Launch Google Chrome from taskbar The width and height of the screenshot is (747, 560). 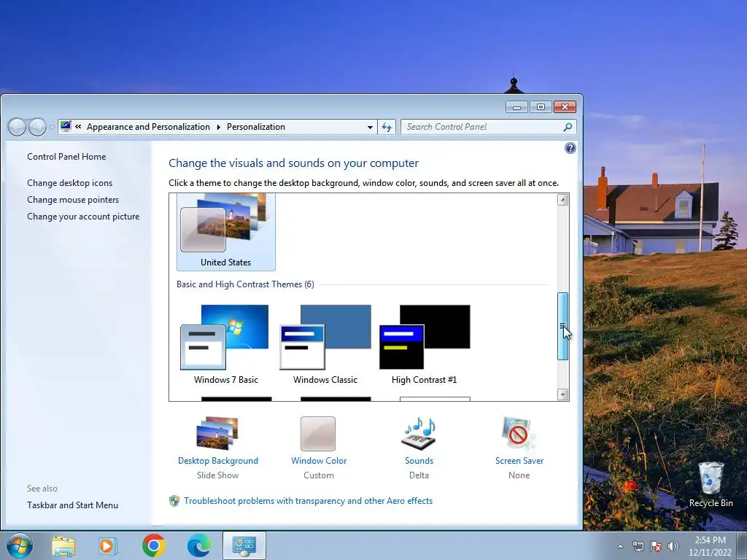pyautogui.click(x=153, y=545)
